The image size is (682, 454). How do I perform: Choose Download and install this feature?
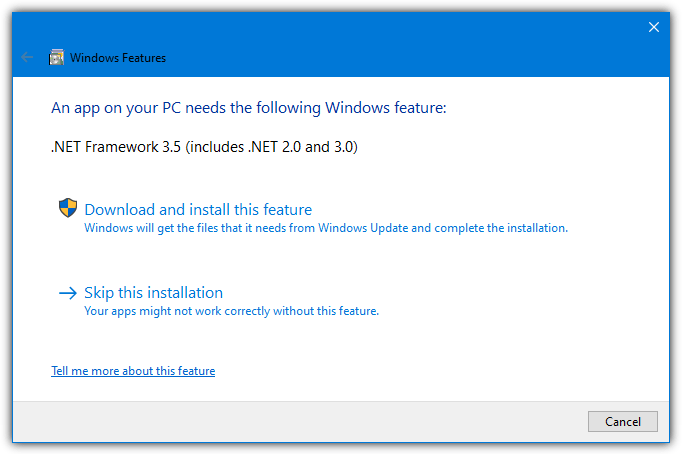coord(198,210)
